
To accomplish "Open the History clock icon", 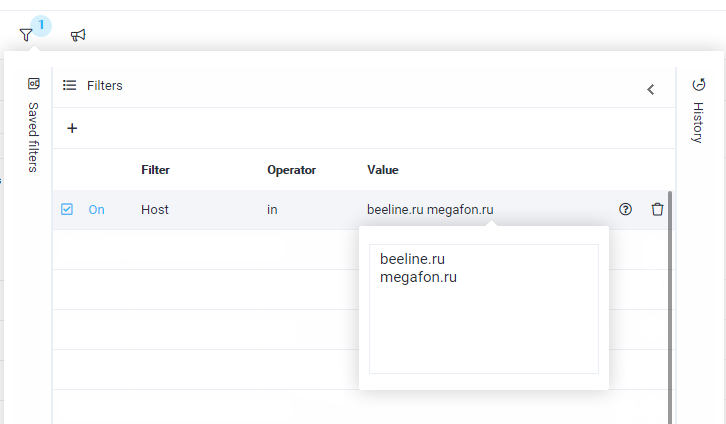I will [x=698, y=85].
